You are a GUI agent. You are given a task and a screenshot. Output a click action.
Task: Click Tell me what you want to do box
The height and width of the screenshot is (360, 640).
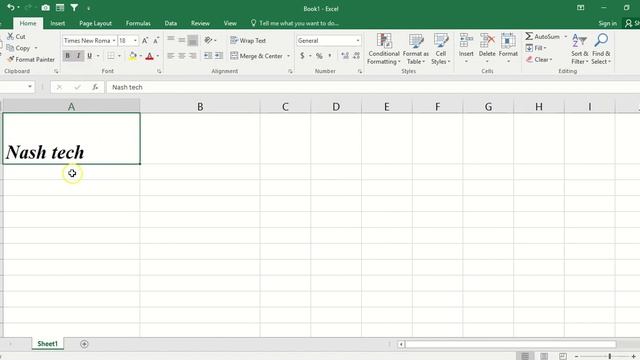tap(295, 23)
